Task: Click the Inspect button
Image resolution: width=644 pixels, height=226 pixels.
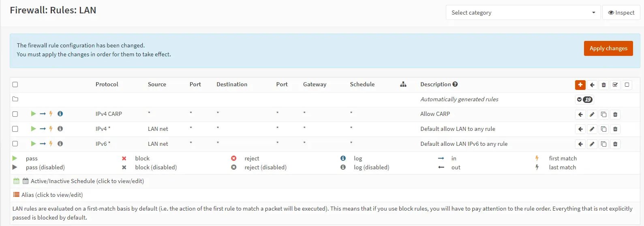Action: 621,13
